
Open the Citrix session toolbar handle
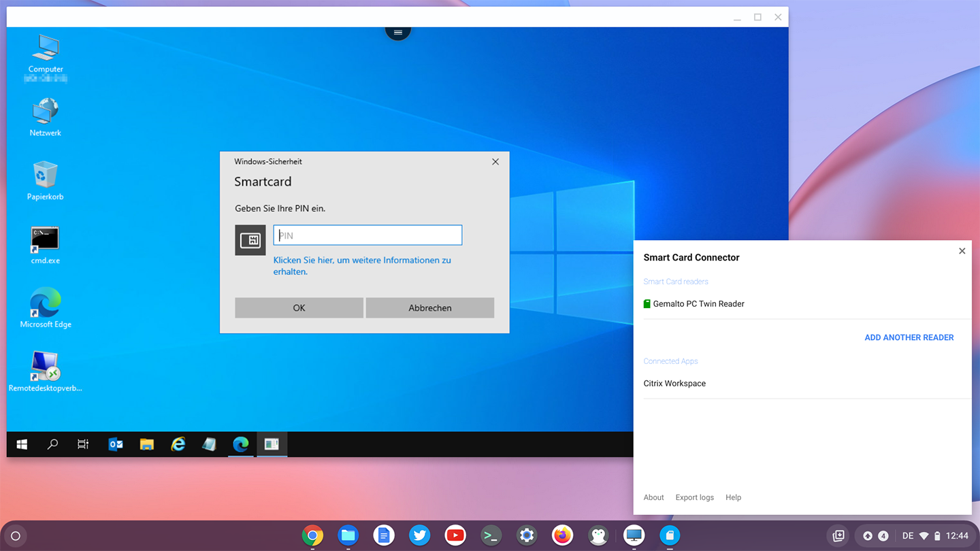(x=398, y=32)
